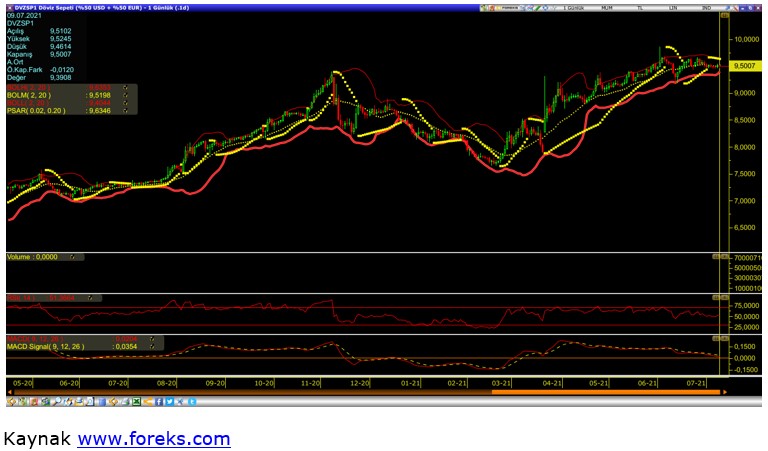The width and height of the screenshot is (768, 451).
Task: Click the print icon in bottom toolbar
Action: pos(125,402)
